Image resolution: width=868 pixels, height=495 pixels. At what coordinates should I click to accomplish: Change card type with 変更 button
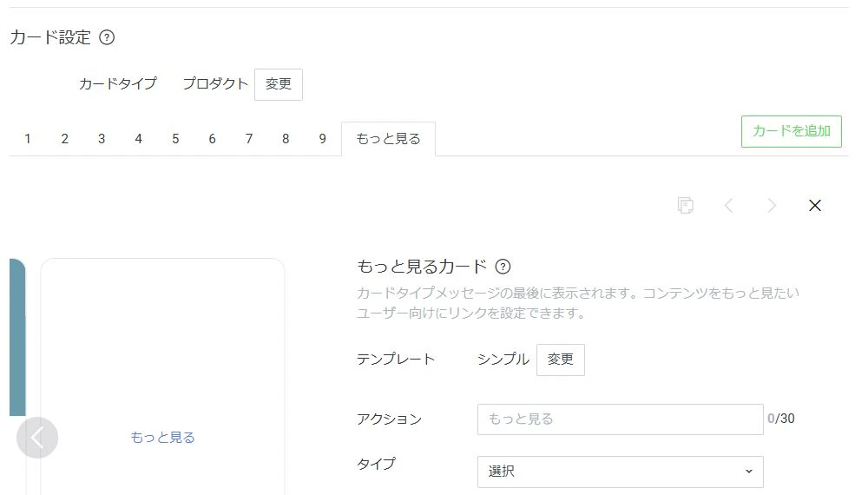tap(279, 84)
